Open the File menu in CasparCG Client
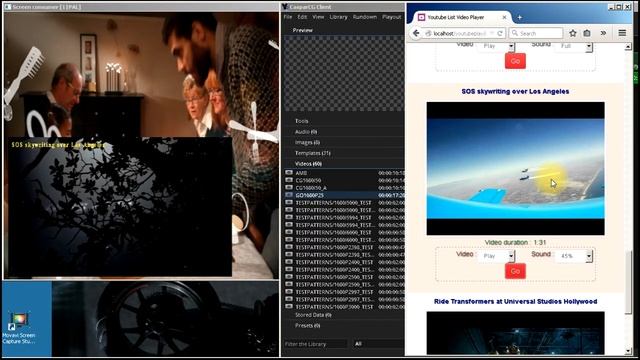640x360 pixels. 288,17
